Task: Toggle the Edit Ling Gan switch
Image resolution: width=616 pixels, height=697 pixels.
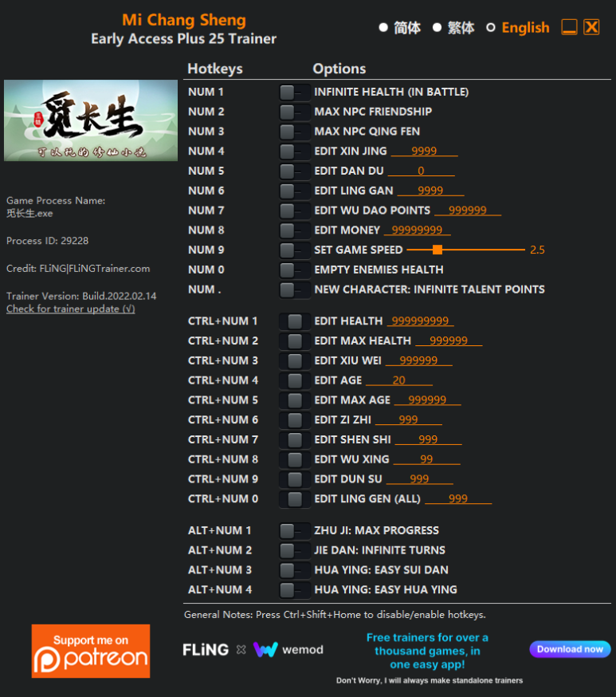Action: pos(295,191)
